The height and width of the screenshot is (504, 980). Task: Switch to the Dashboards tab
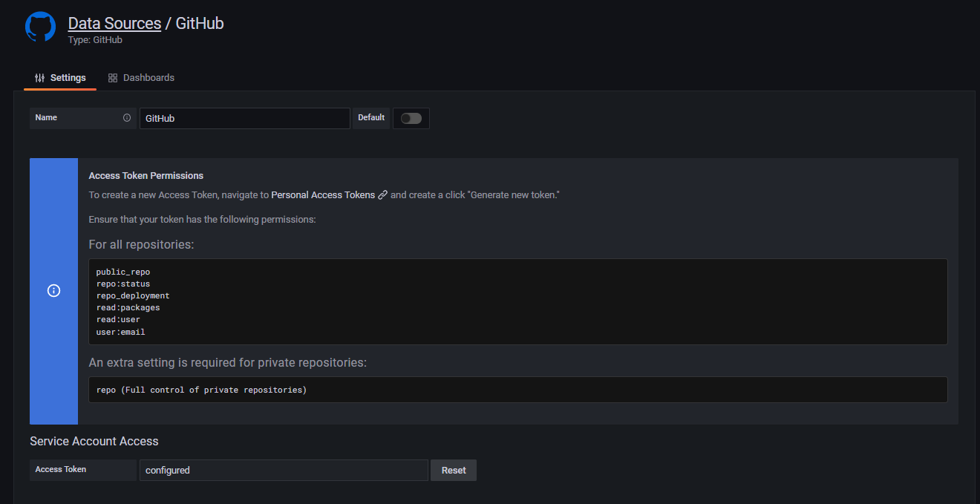[x=141, y=78]
